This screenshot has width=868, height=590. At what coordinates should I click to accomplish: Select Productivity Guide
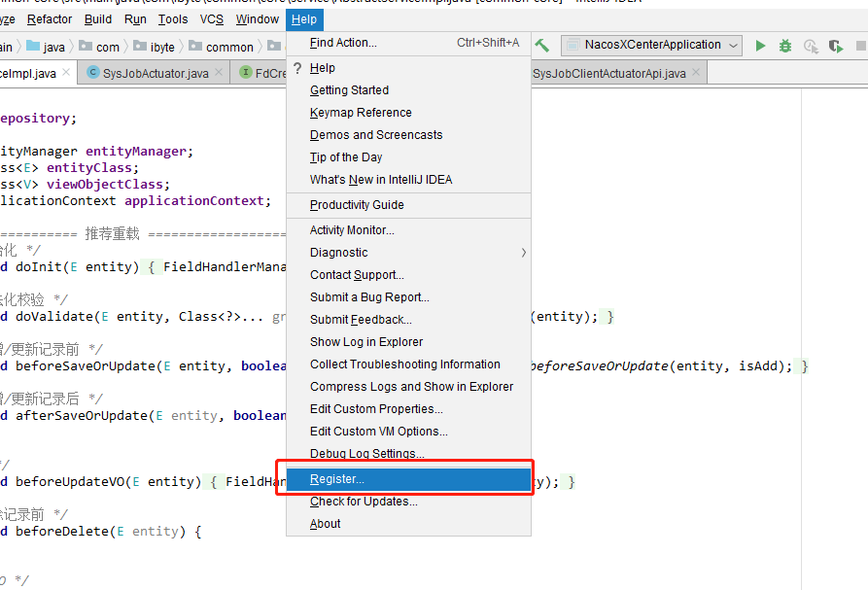pyautogui.click(x=408, y=205)
